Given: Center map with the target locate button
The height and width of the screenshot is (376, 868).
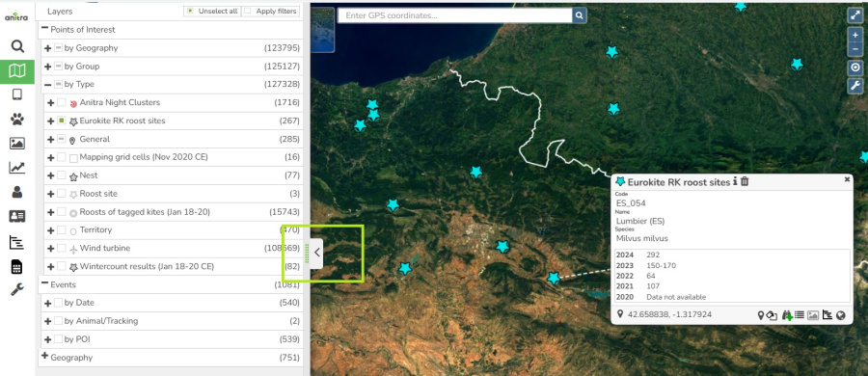Looking at the screenshot, I should [x=855, y=67].
